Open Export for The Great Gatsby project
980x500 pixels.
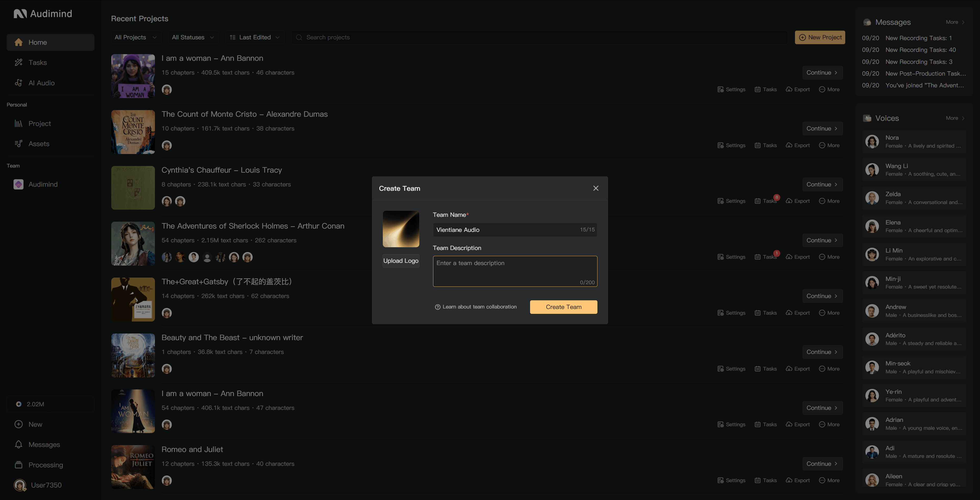pyautogui.click(x=798, y=313)
